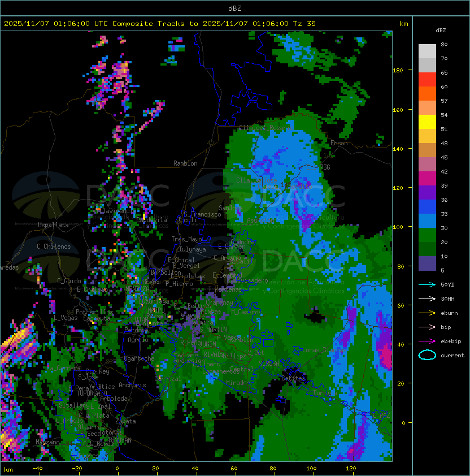Click the purple 39 dBZ legend swatch
Screen dimensions: 470x476
coord(427,192)
